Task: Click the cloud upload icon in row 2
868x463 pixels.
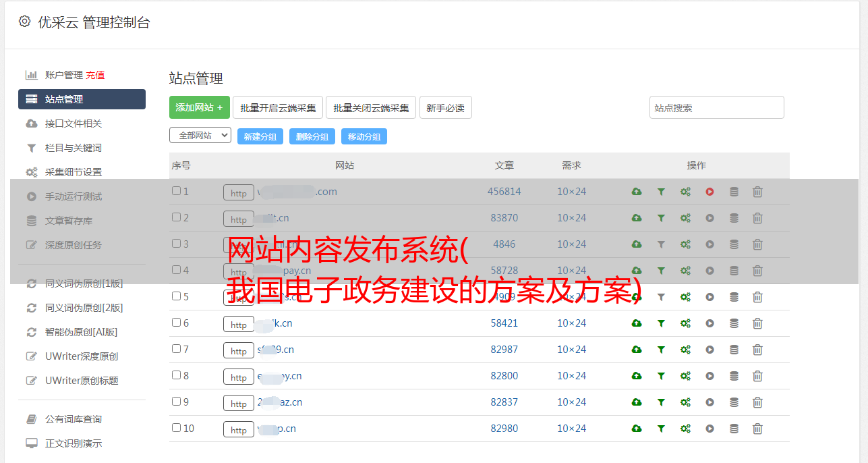Action: (x=637, y=218)
